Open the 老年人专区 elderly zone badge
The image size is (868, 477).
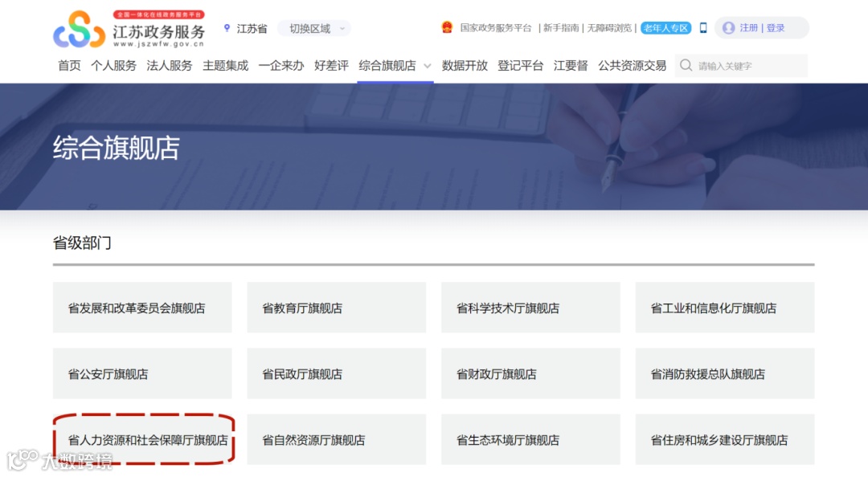point(665,28)
